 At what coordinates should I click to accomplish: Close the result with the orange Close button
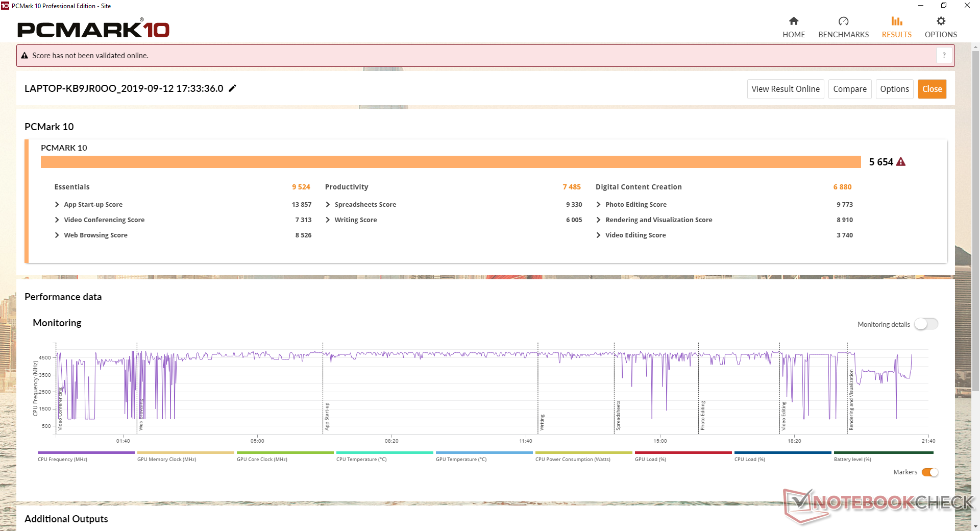[x=932, y=89]
